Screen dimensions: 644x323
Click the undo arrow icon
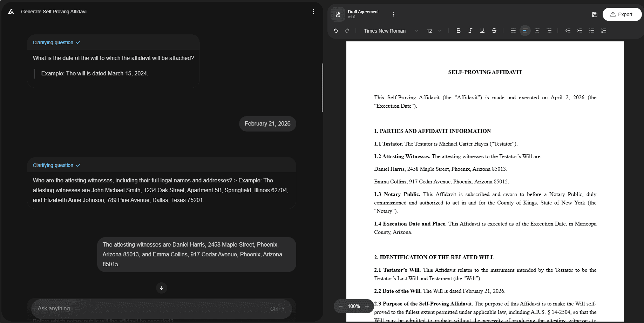(x=335, y=31)
